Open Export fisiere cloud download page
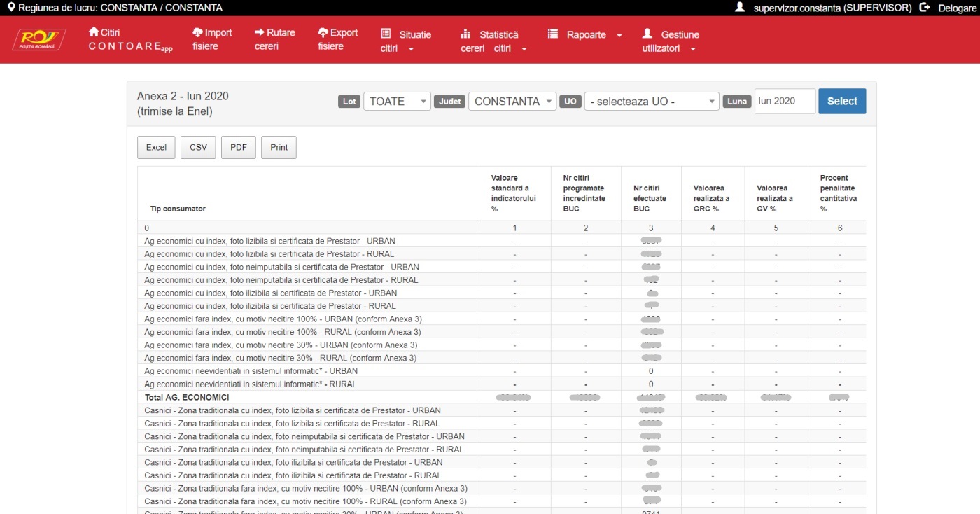The width and height of the screenshot is (980, 514). [x=337, y=39]
